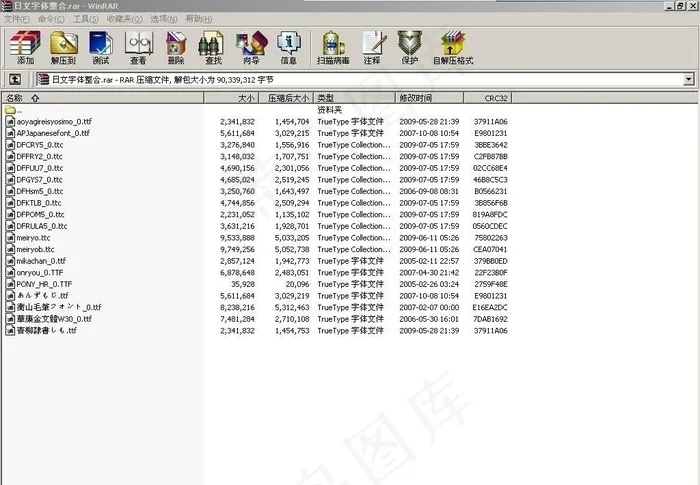Click the 解压到 (Extract To) icon
The image size is (700, 485).
pos(64,46)
